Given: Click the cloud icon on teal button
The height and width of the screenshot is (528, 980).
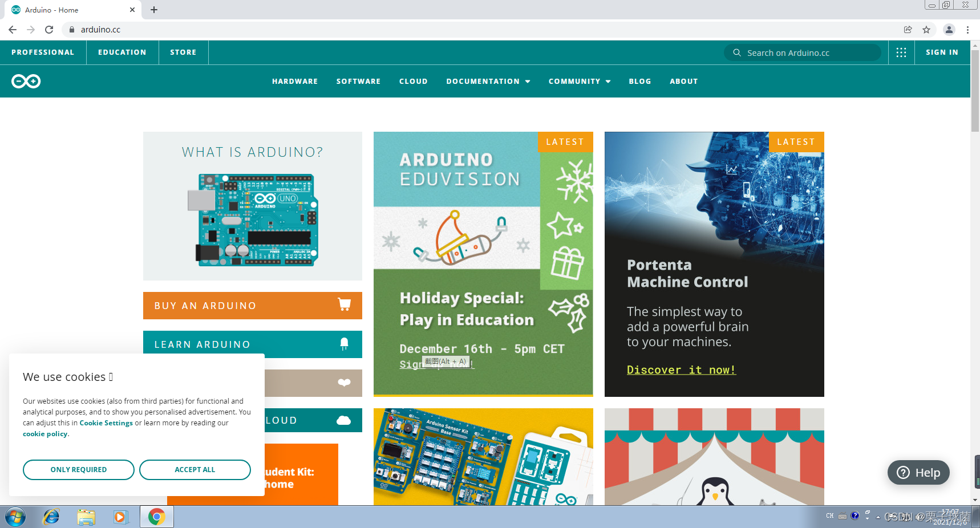Looking at the screenshot, I should tap(344, 420).
